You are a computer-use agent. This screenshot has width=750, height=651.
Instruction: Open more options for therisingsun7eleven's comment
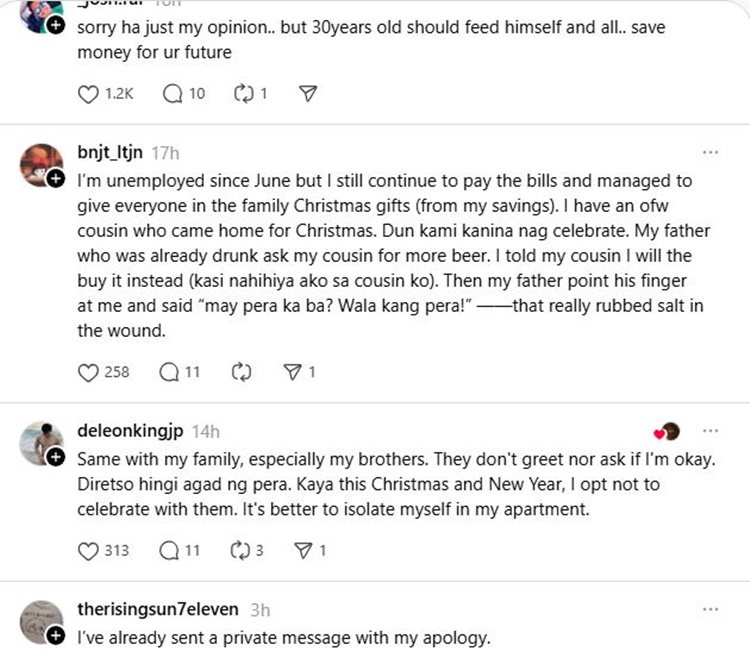tap(711, 609)
